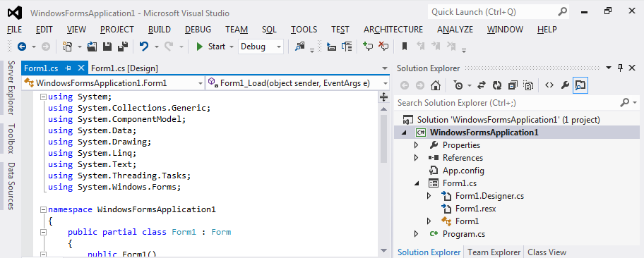The image size is (644, 258).
Task: Click the code editor vertical scrollbar thumb
Action: [383, 139]
